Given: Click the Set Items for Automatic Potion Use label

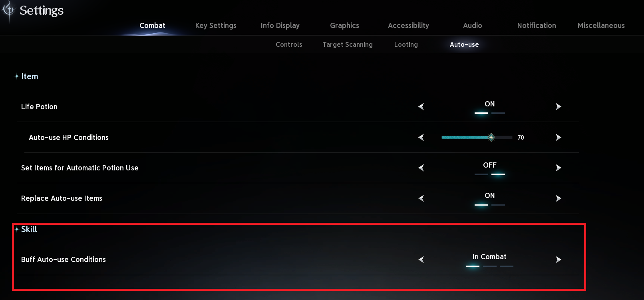Looking at the screenshot, I should [80, 168].
